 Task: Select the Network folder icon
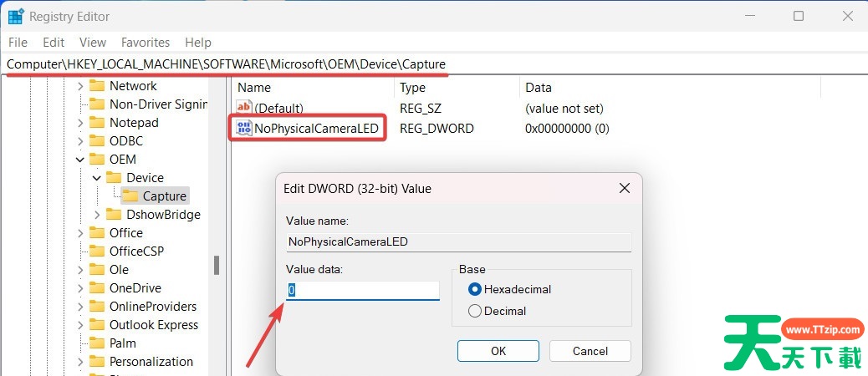97,86
